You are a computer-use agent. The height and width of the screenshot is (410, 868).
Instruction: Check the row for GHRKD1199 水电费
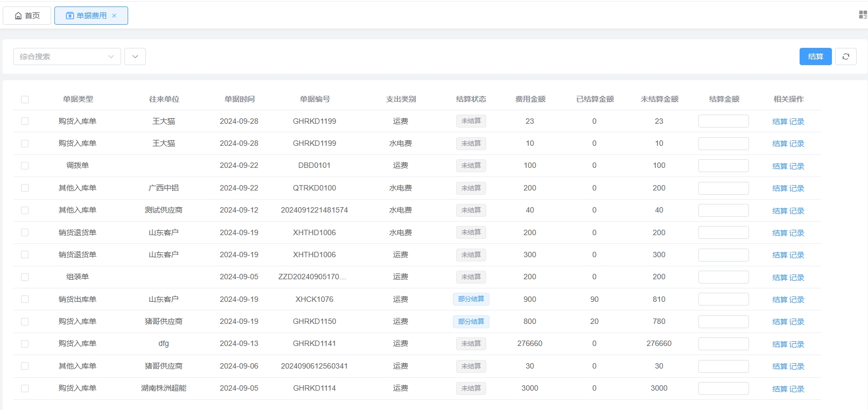25,144
